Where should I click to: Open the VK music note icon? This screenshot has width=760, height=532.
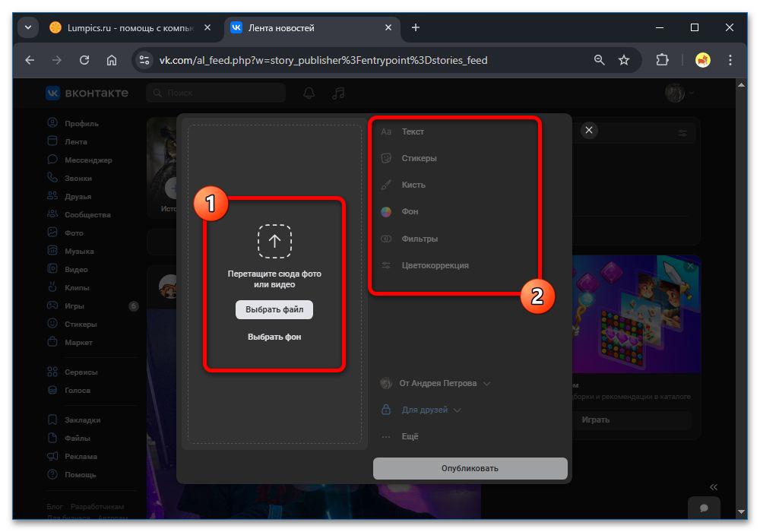(338, 93)
